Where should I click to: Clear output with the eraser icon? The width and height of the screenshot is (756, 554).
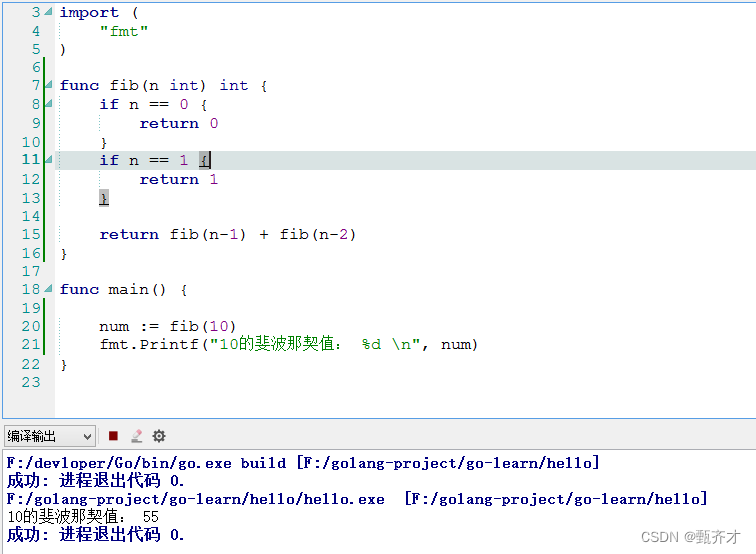pyautogui.click(x=136, y=436)
